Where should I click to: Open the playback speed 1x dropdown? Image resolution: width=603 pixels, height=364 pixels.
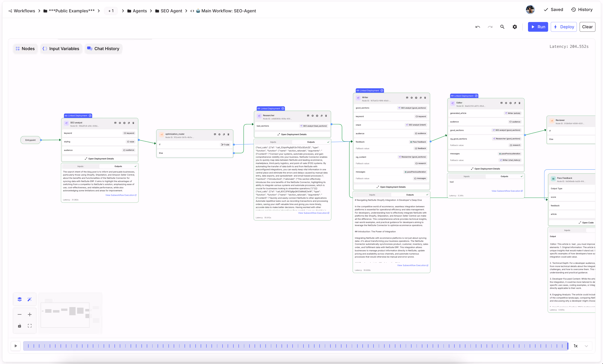point(581,346)
